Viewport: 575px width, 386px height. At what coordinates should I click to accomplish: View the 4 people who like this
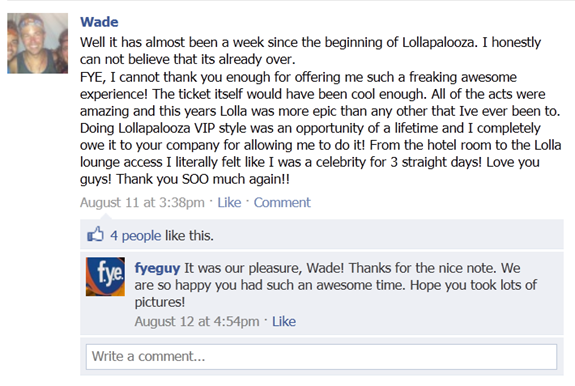click(x=135, y=236)
